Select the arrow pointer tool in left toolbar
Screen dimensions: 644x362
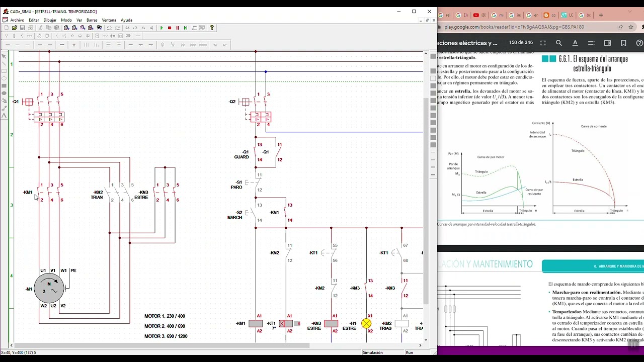pyautogui.click(x=5, y=56)
